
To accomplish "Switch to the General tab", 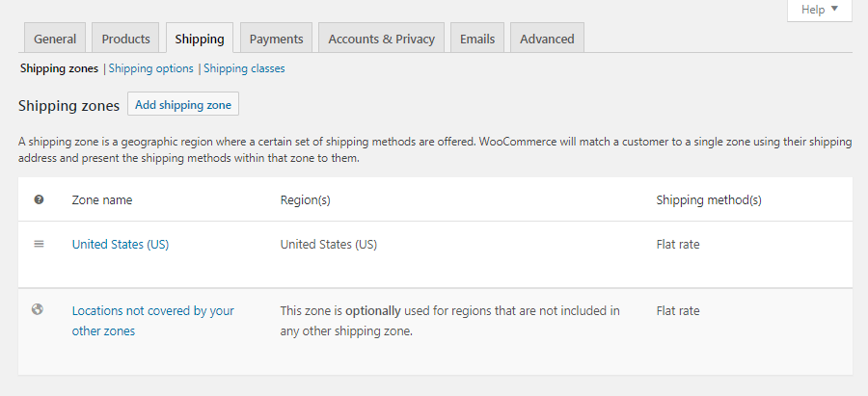I will point(55,39).
